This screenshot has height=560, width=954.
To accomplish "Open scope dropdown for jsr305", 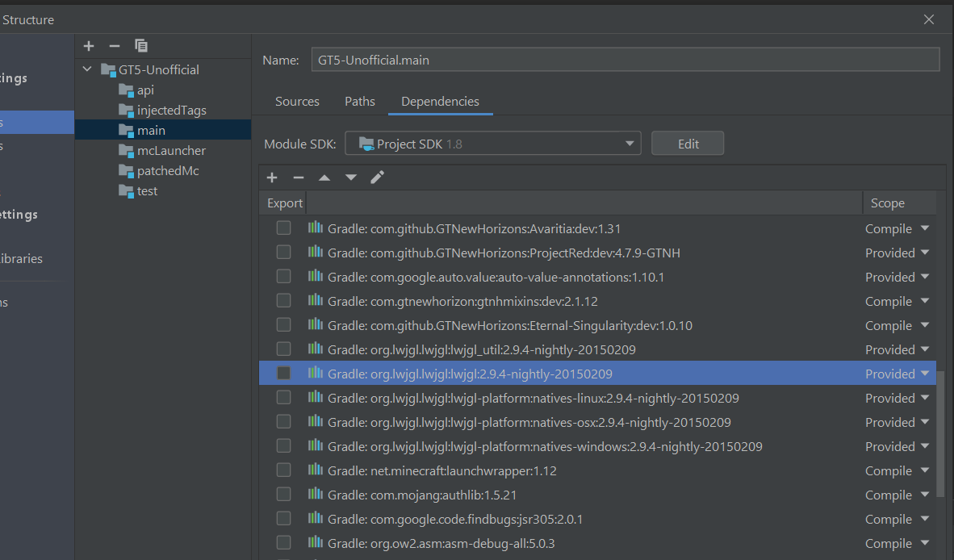I will [925, 519].
